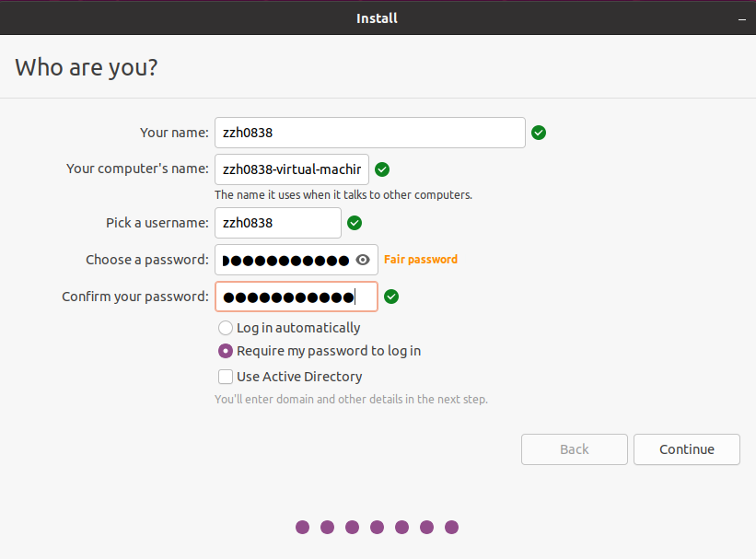This screenshot has height=559, width=756.
Task: Click the Choose a password field
Action: pyautogui.click(x=285, y=260)
